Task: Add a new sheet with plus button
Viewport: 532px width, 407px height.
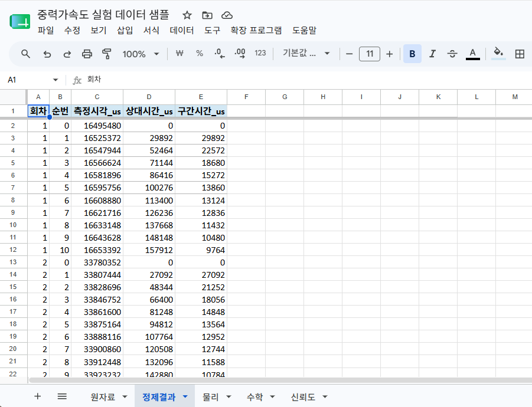Action: coord(38,396)
